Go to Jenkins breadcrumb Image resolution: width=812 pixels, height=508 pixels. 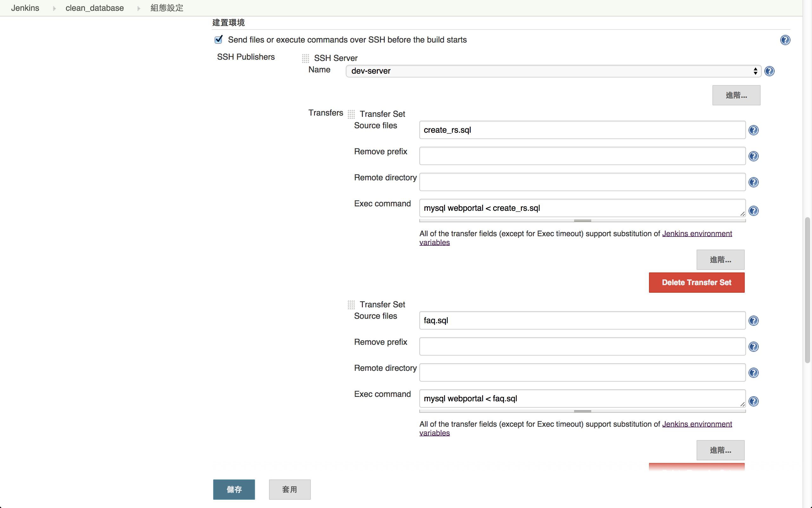(25, 8)
